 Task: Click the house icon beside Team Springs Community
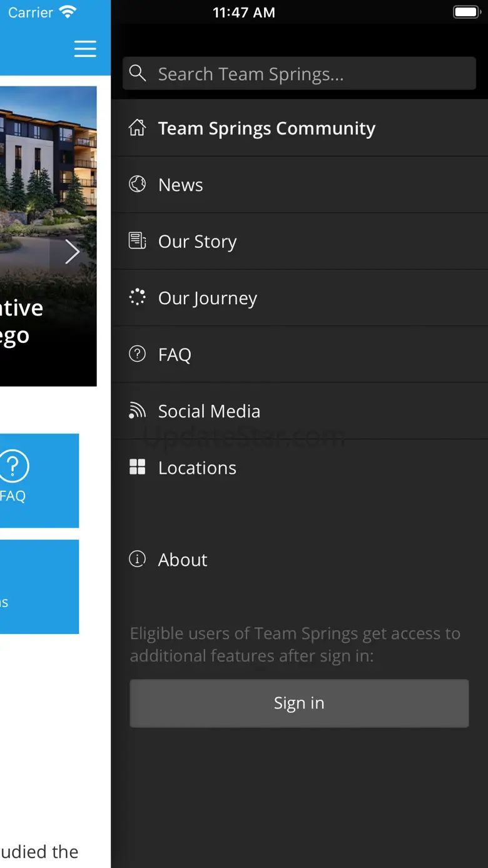pos(137,128)
